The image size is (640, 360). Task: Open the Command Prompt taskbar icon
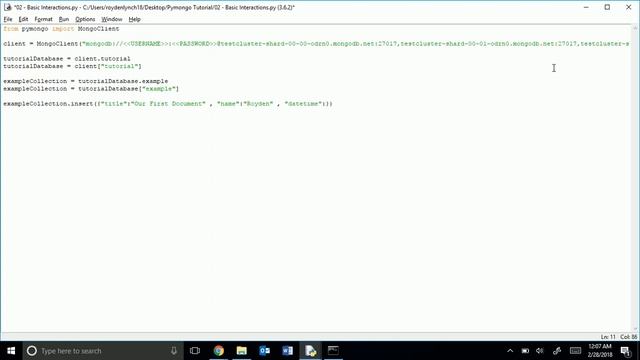[333, 351]
